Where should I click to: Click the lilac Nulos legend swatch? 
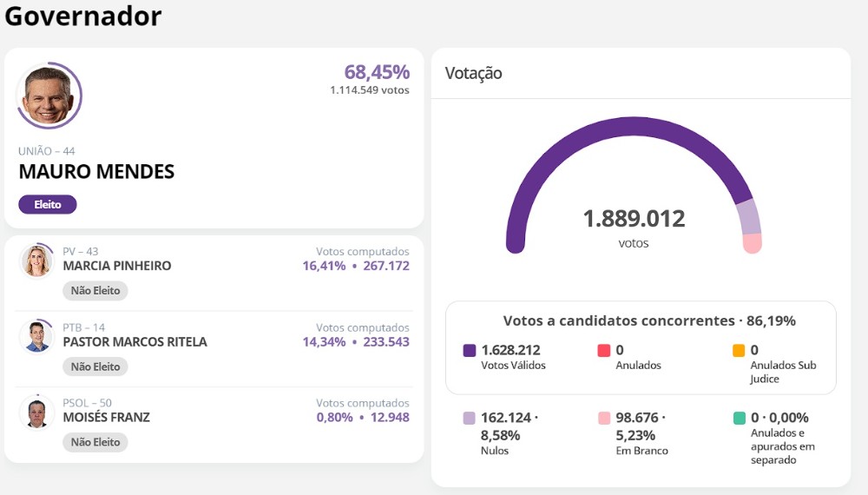pyautogui.click(x=470, y=419)
